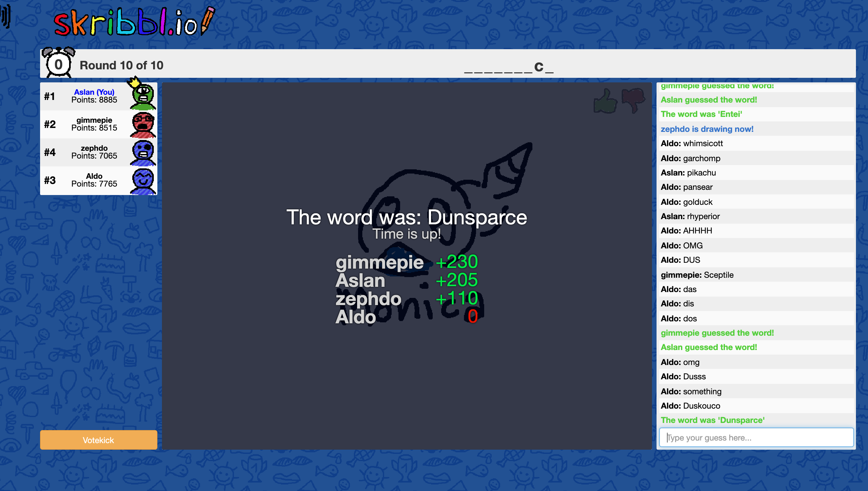Viewport: 868px width, 491px height.
Task: Click the 'The word was Dunsparce' chat line
Action: (x=712, y=420)
